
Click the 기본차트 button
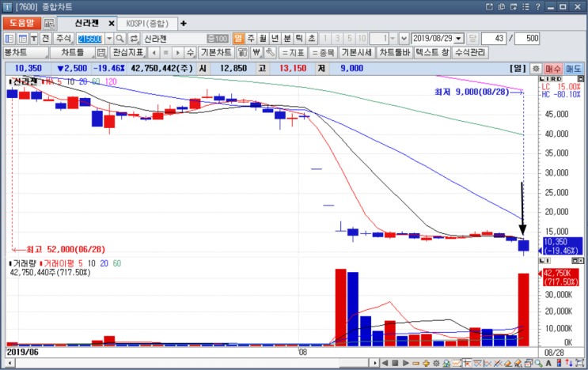pos(216,53)
